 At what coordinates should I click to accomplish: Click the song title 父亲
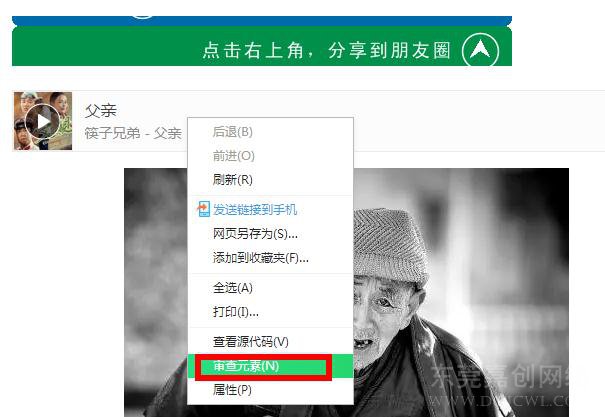click(x=101, y=111)
